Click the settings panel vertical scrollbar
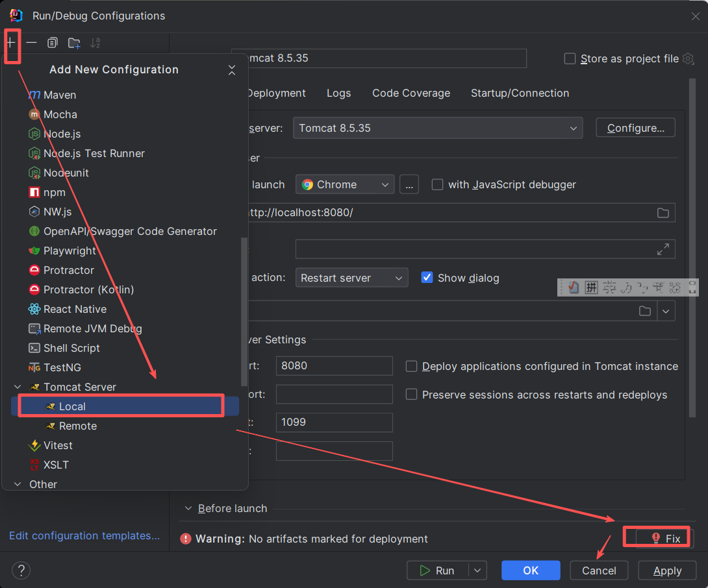 (692, 248)
